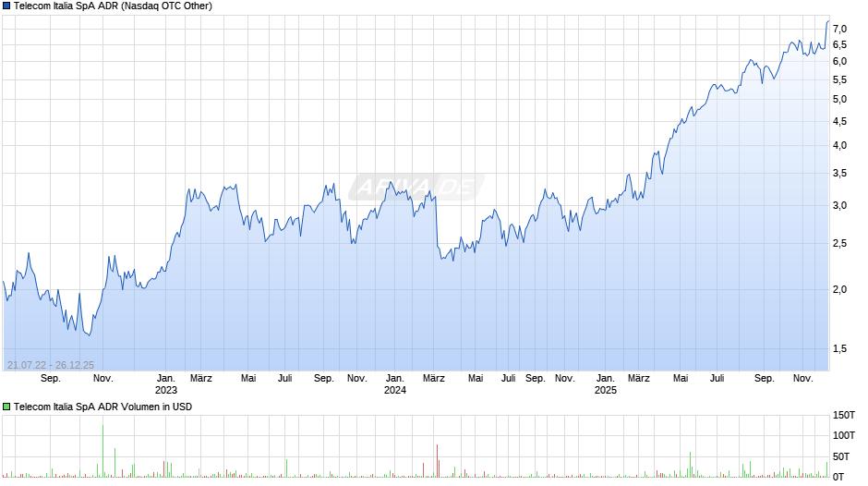
Task: Click the 2,0 price axis label
Action: click(x=839, y=290)
